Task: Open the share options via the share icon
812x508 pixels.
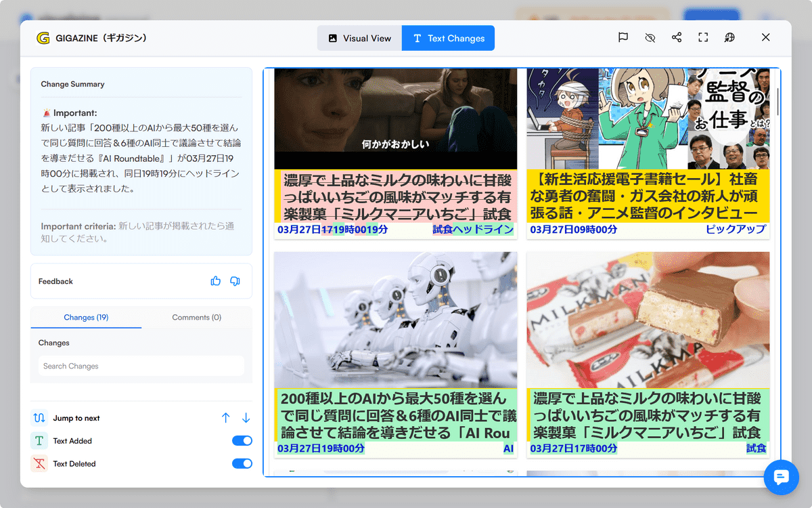Action: [677, 37]
